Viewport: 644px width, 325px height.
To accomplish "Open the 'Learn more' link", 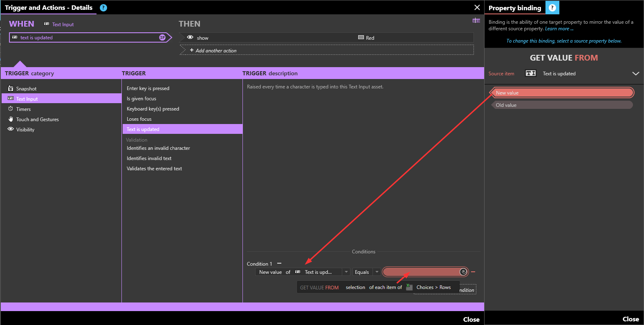I will click(559, 29).
